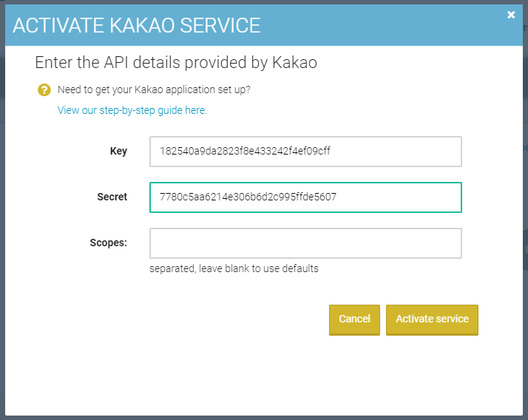This screenshot has width=528, height=420.
Task: Click the Need to get your Kakao application text
Action: (154, 89)
